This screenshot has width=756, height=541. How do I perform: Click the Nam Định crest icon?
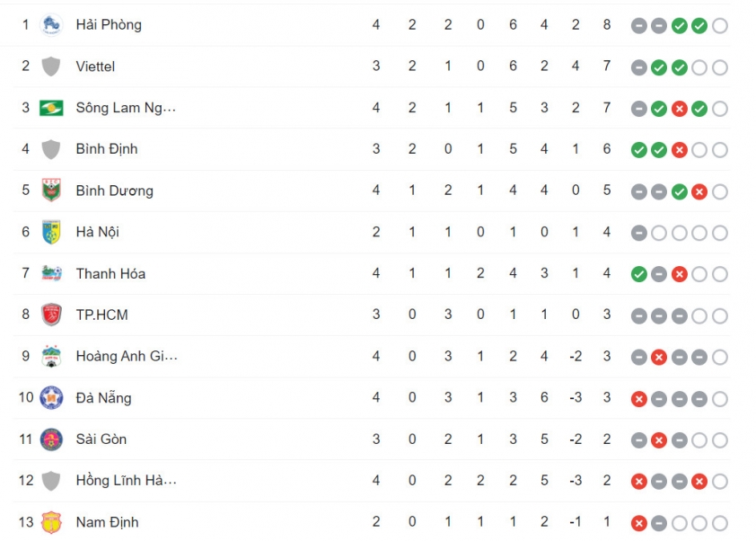coord(51,522)
